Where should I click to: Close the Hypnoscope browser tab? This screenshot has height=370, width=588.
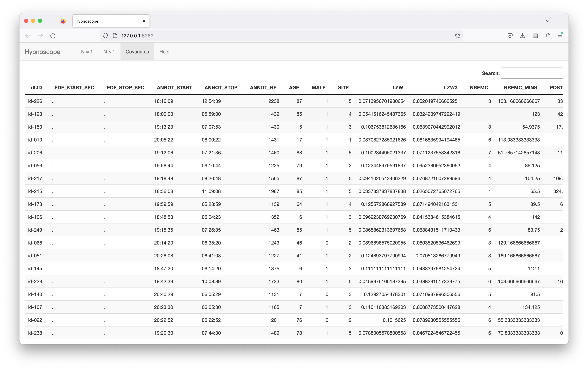[144, 21]
